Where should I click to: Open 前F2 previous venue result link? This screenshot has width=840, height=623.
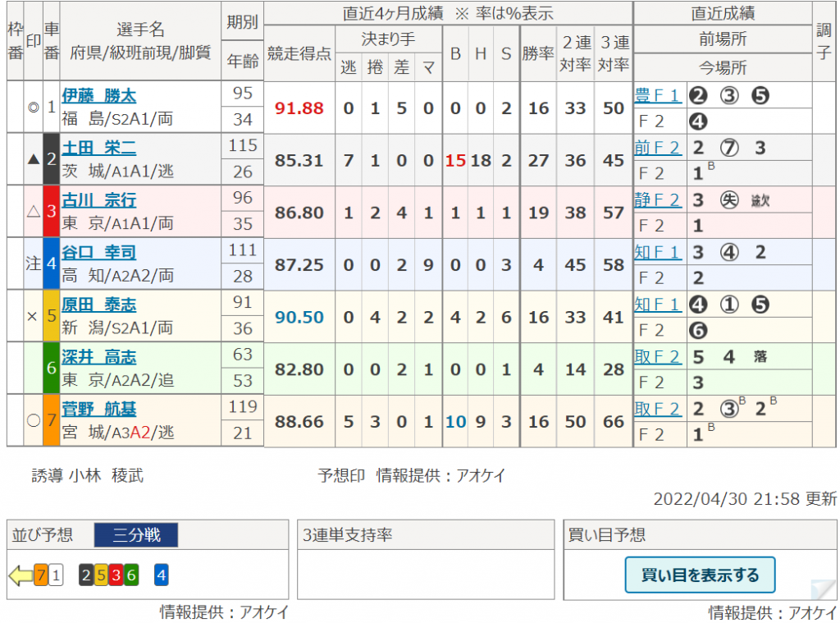(x=657, y=148)
